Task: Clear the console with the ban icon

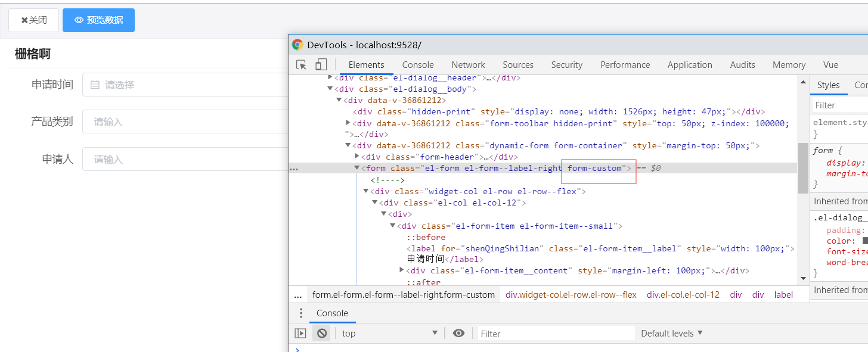Action: click(321, 334)
